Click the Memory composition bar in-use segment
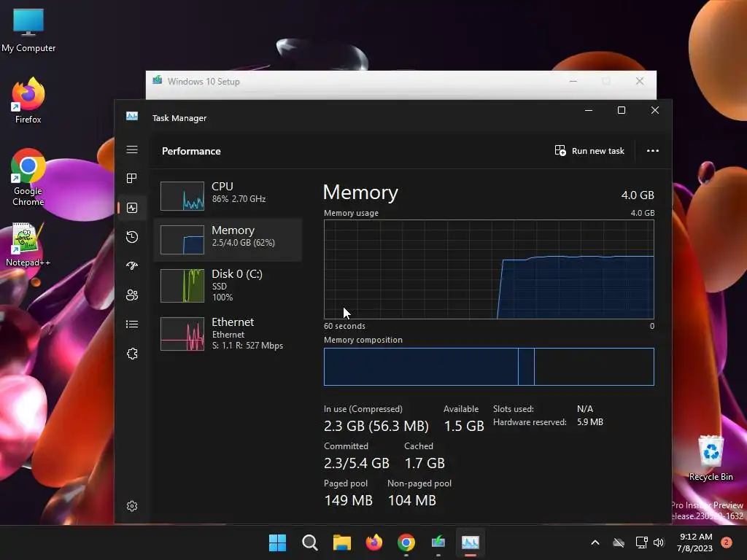This screenshot has height=560, width=747. pyautogui.click(x=421, y=367)
